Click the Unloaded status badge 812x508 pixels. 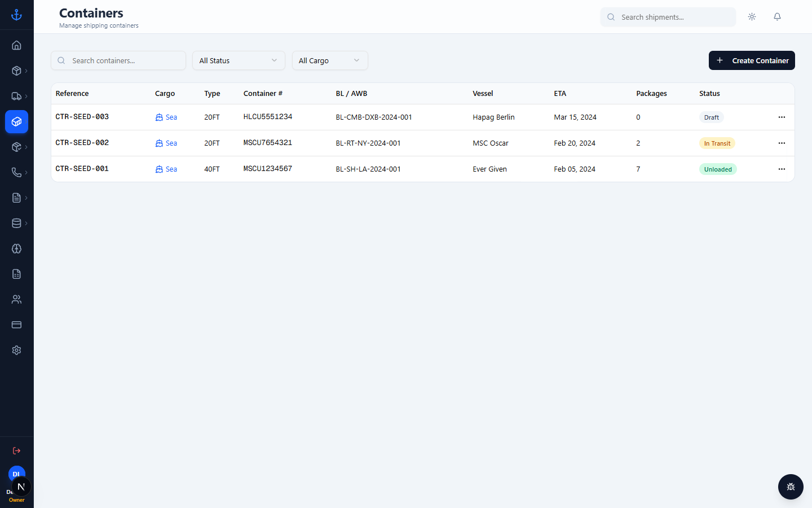[x=718, y=169]
